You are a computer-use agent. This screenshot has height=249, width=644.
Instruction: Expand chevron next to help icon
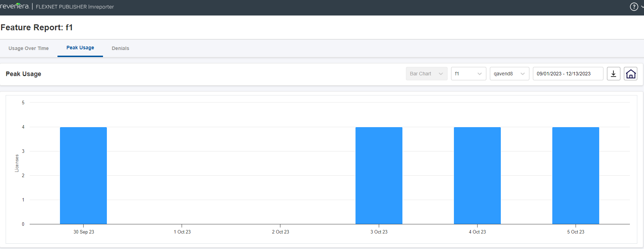pos(642,7)
